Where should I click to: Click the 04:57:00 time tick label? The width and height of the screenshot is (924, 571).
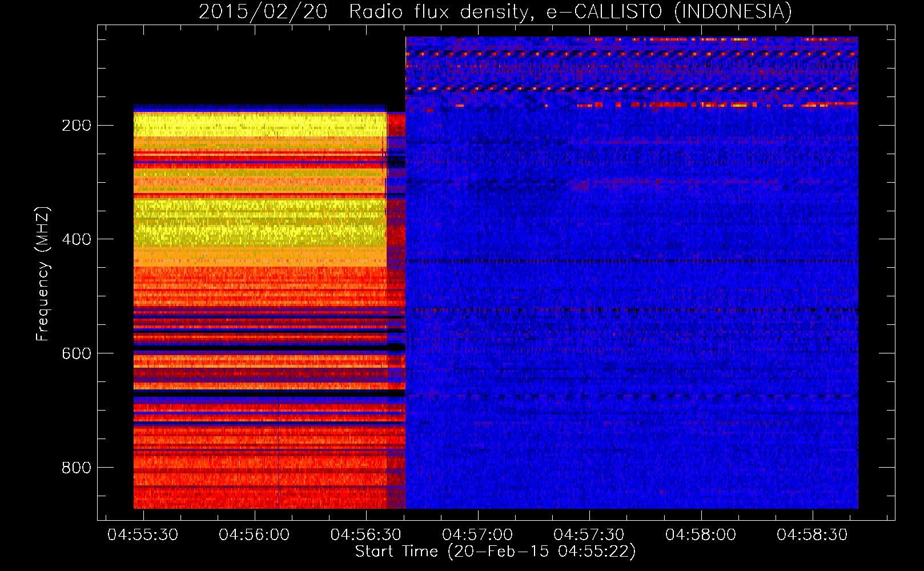(x=477, y=535)
